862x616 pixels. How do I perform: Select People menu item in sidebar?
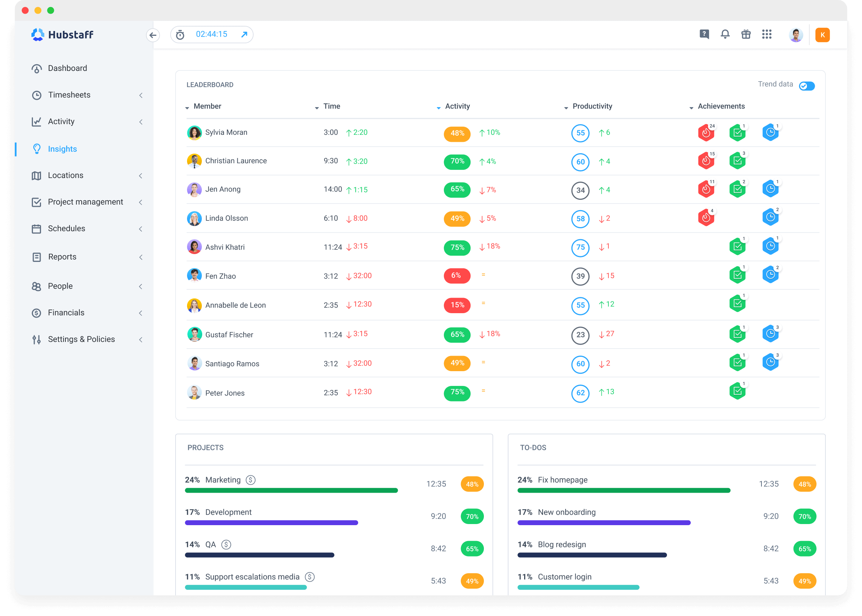tap(60, 285)
